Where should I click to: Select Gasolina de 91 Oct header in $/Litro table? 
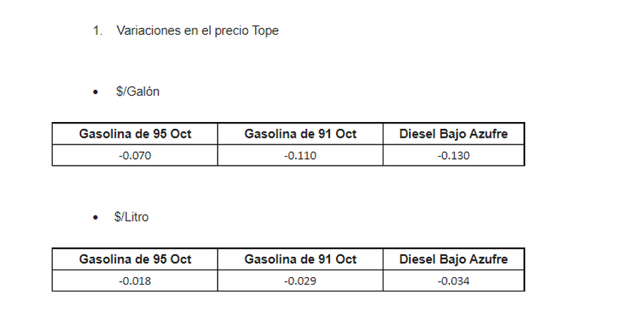pos(300,259)
